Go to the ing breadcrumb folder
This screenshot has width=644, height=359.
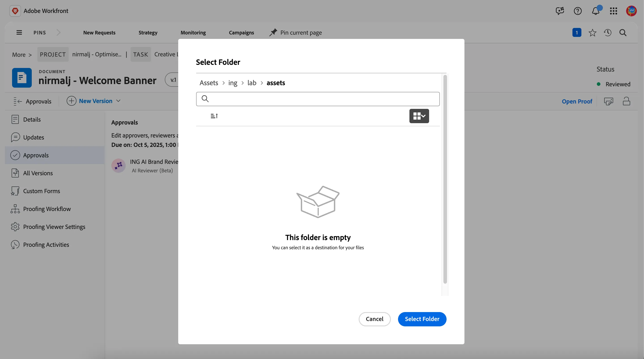pyautogui.click(x=233, y=83)
